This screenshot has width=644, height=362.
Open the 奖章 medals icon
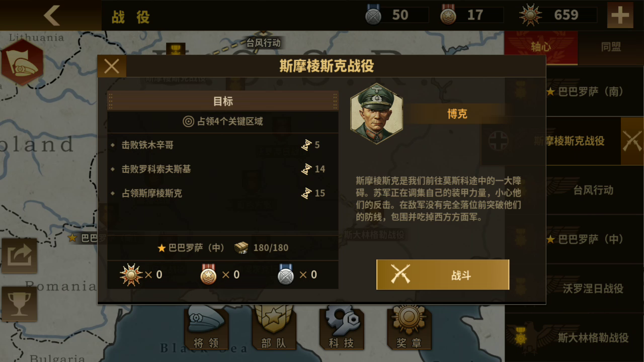pyautogui.click(x=409, y=329)
